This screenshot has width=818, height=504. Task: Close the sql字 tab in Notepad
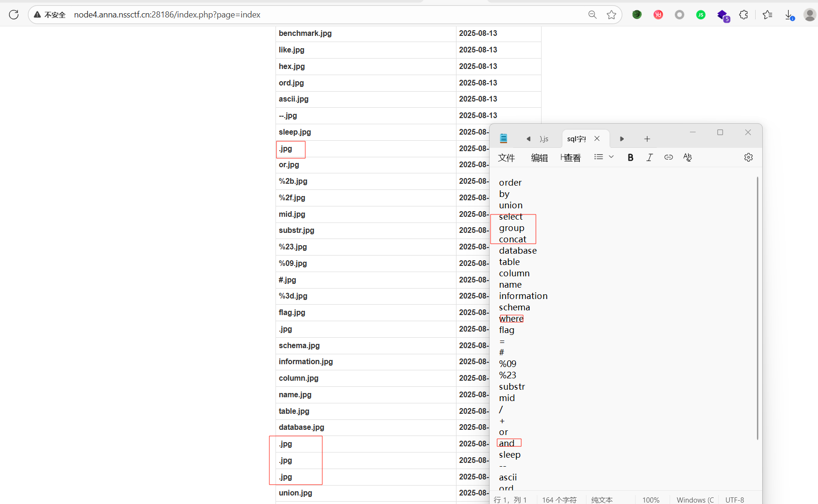click(597, 138)
